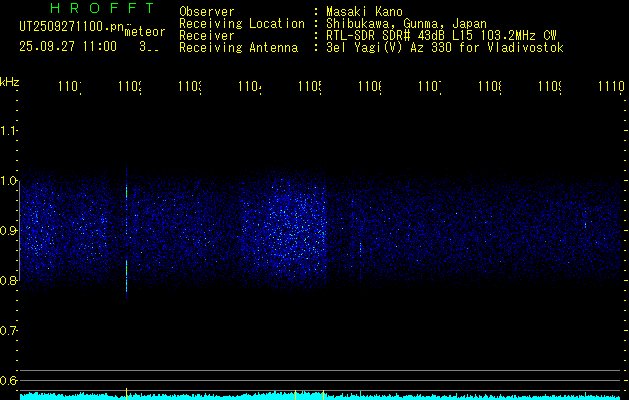629x400 pixels.
Task: Click the 0.6 kHz frequency axis label
Action: [8, 380]
